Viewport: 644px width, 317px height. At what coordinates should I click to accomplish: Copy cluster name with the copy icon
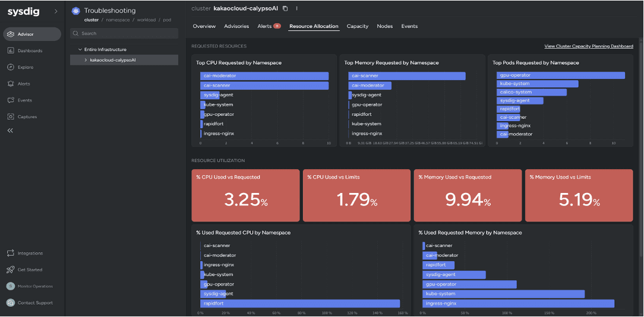point(285,8)
